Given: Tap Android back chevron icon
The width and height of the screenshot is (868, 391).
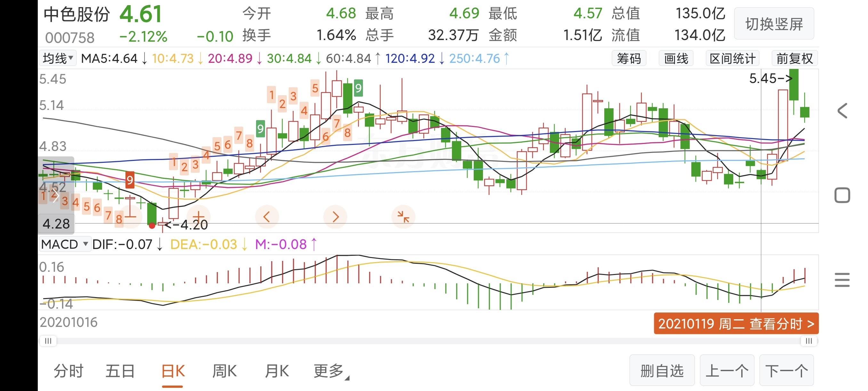Looking at the screenshot, I should pos(842,111).
